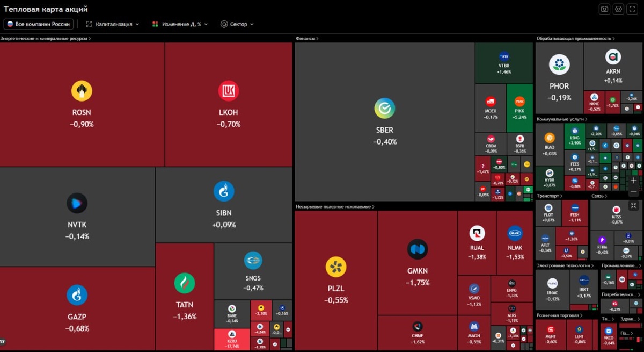644x352 pixels.
Task: Select the RTKM tile showing −0,43%
Action: (602, 246)
